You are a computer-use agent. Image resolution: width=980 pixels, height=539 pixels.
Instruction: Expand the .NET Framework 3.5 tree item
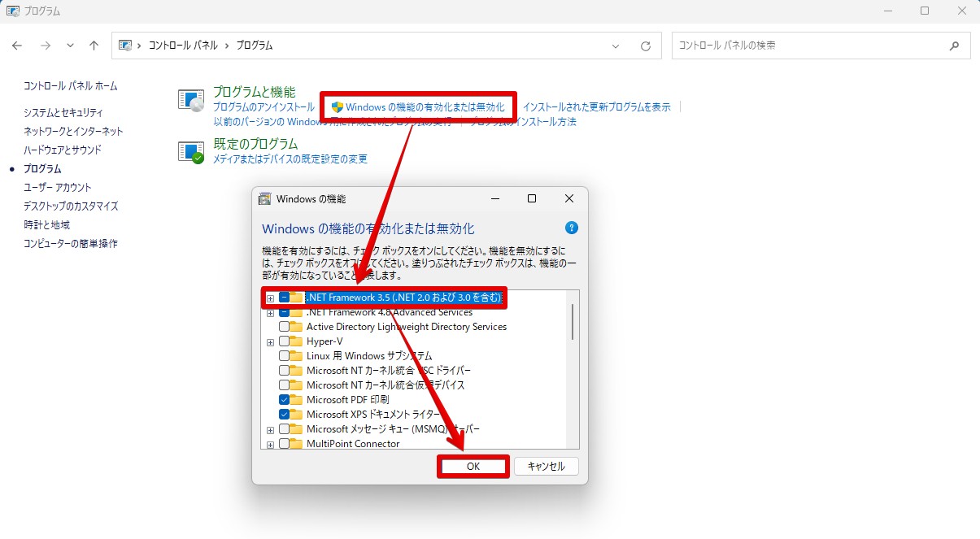tap(270, 298)
